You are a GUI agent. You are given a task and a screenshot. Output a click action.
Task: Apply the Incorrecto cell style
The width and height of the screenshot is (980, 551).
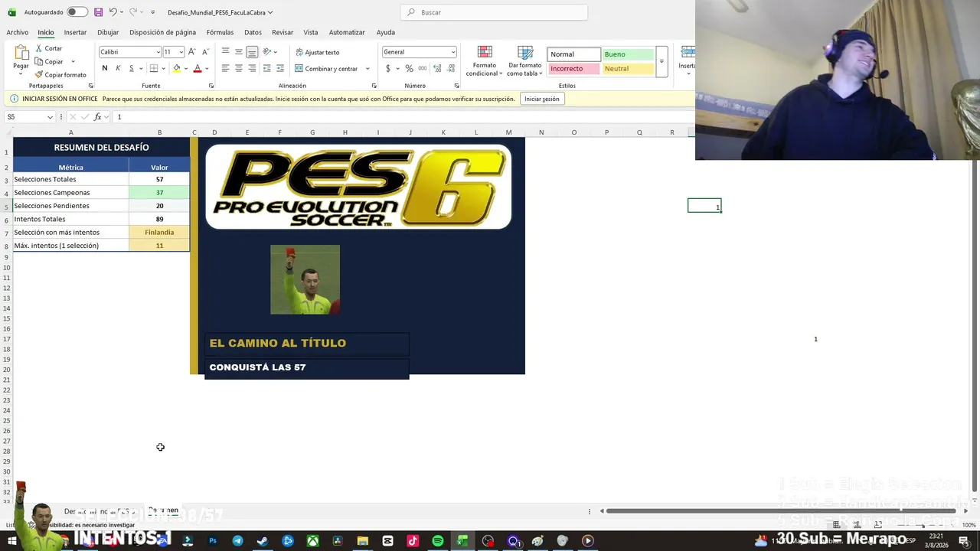[x=574, y=68]
